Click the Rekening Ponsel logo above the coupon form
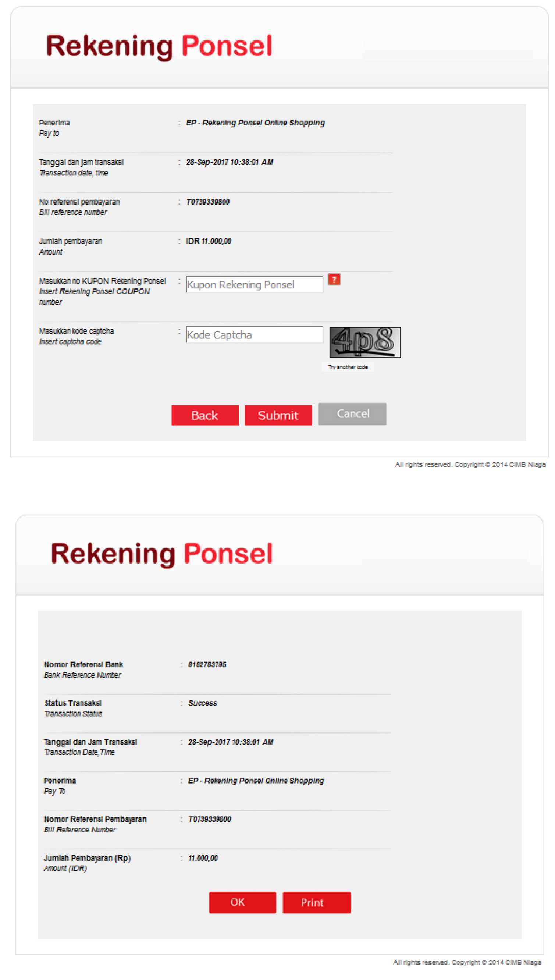Screen dimensions: 555x980 pyautogui.click(x=159, y=46)
